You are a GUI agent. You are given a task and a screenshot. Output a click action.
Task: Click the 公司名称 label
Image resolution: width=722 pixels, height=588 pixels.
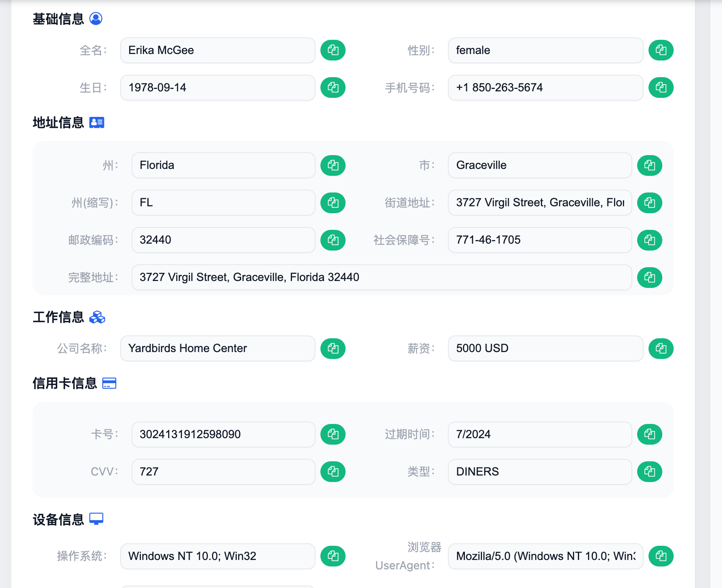click(x=82, y=348)
